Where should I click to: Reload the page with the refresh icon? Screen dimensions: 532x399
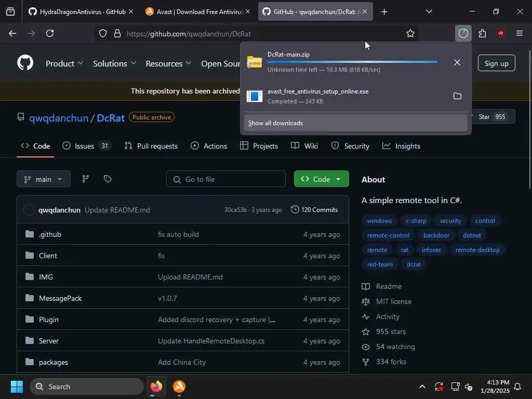[x=50, y=33]
